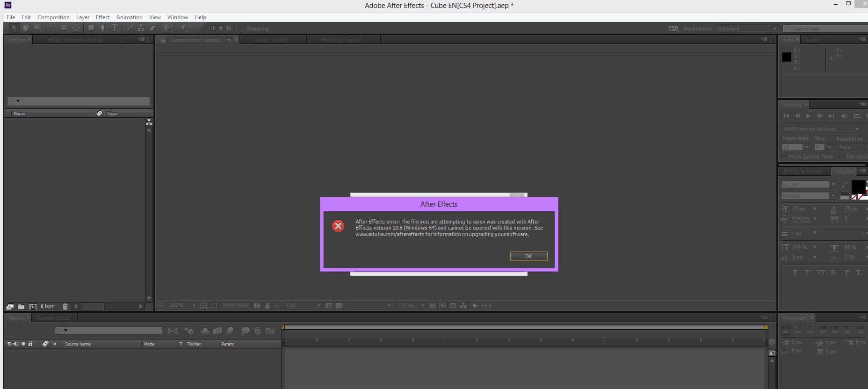Open the Animation menu

pyautogui.click(x=130, y=17)
